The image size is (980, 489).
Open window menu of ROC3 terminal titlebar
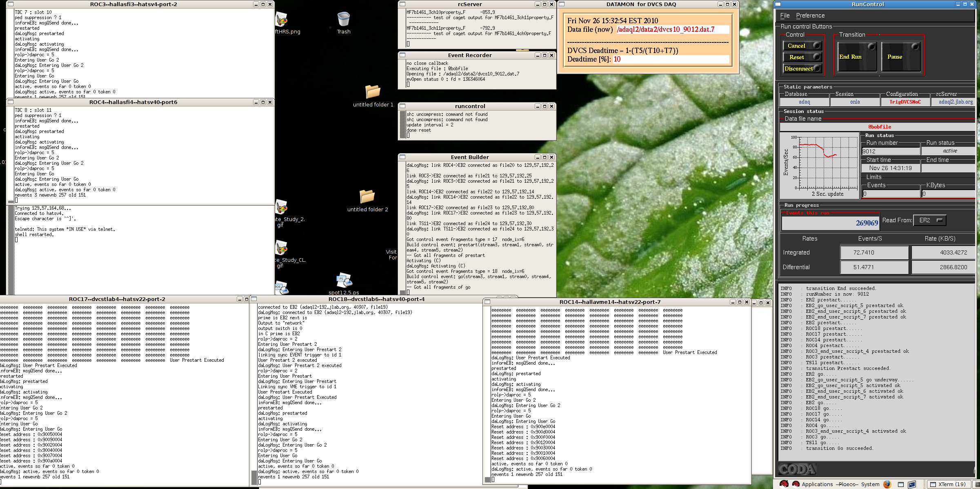[x=10, y=4]
